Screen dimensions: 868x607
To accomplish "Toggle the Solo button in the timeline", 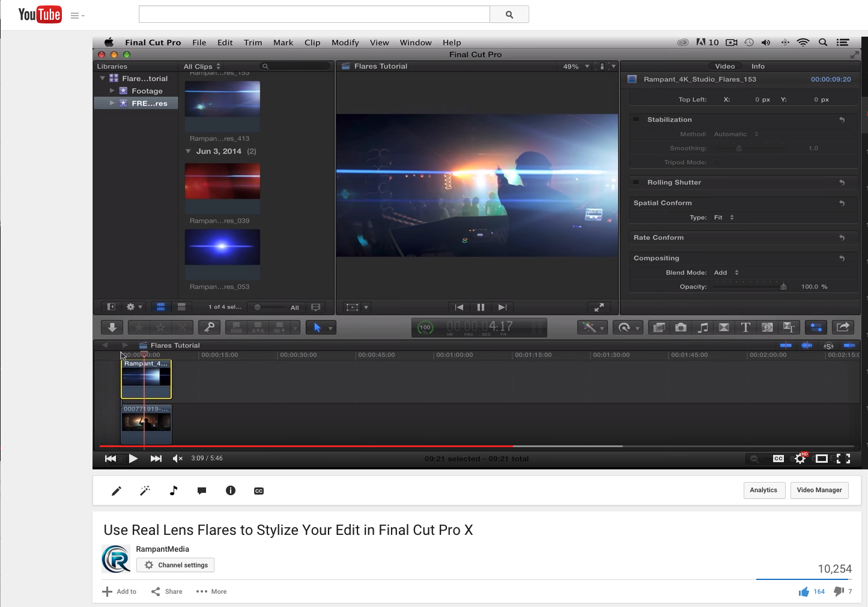I will 828,346.
